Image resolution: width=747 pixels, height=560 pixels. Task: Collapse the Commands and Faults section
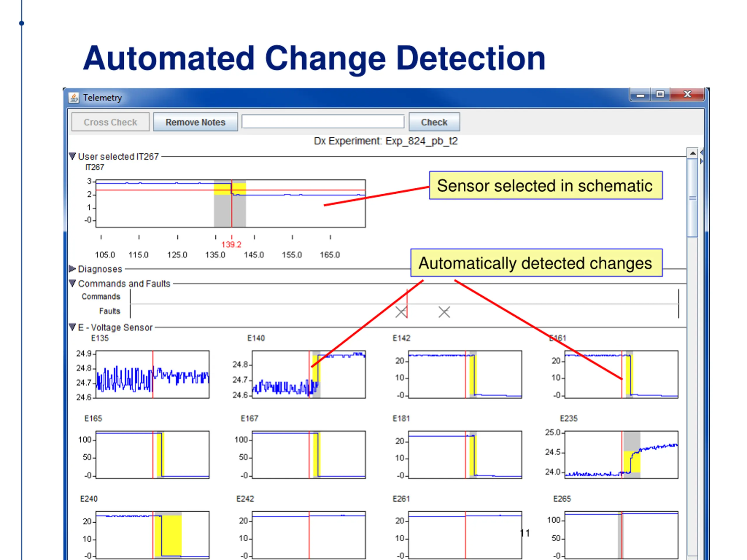(72, 283)
